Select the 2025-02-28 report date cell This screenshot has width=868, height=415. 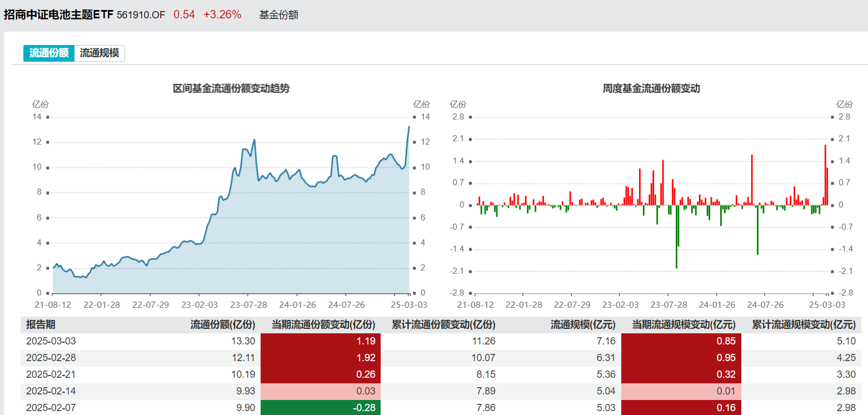51,358
